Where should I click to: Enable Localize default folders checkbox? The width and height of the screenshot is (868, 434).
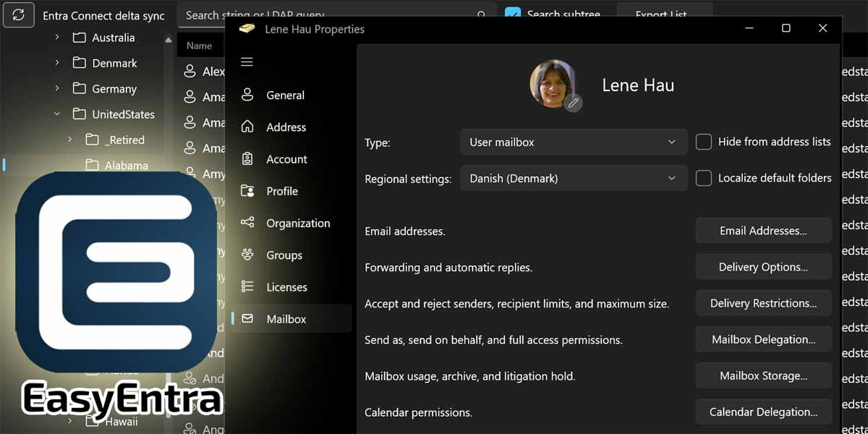(x=704, y=178)
